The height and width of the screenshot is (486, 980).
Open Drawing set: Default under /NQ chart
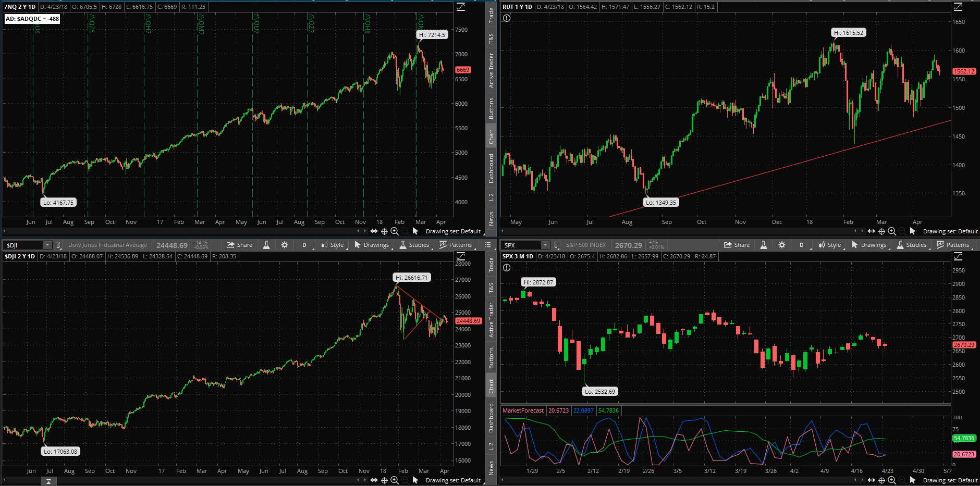click(x=453, y=231)
